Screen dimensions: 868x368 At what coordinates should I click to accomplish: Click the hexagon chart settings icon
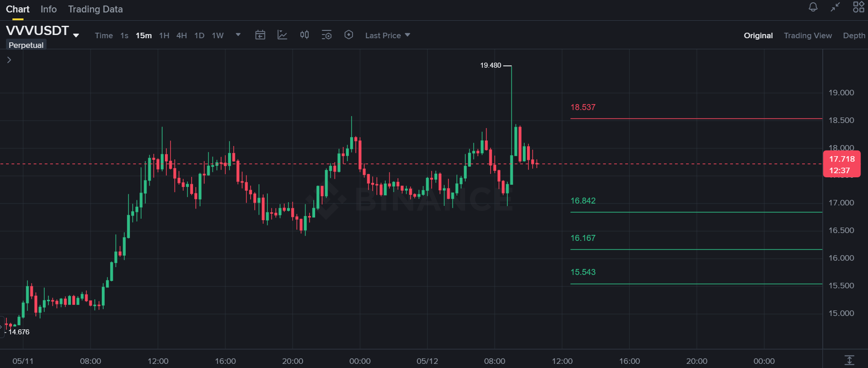coord(349,35)
